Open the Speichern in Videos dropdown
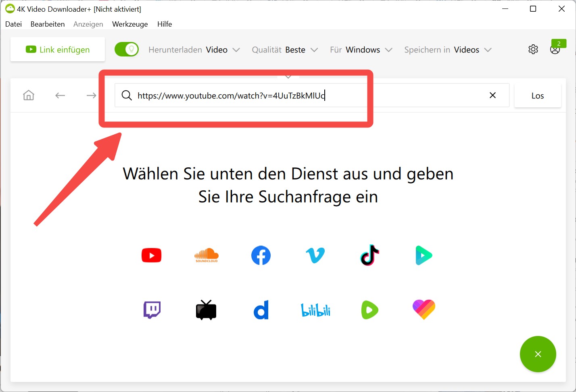Viewport: 576px width, 392px height. pyautogui.click(x=448, y=50)
